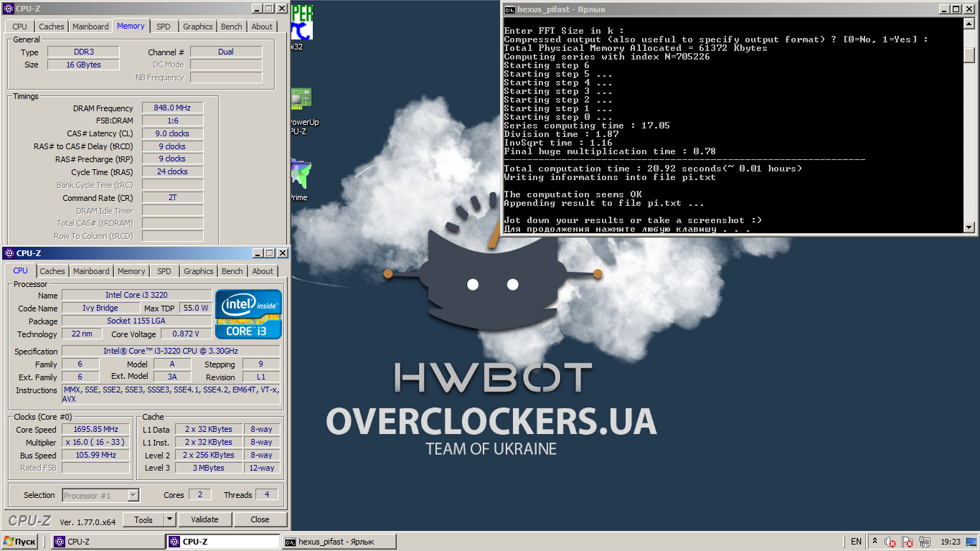Open Bench tab in upper CPU-Z window

click(x=232, y=27)
